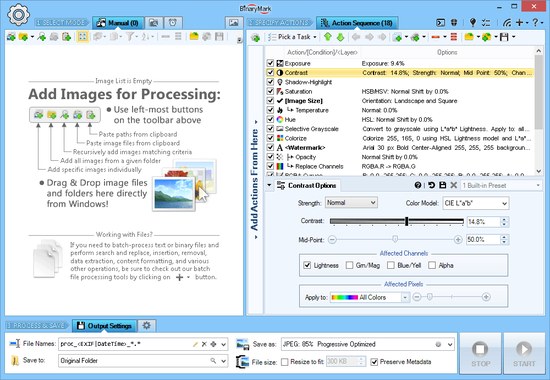Click the Mid-Point 50.0% value field

(483, 240)
